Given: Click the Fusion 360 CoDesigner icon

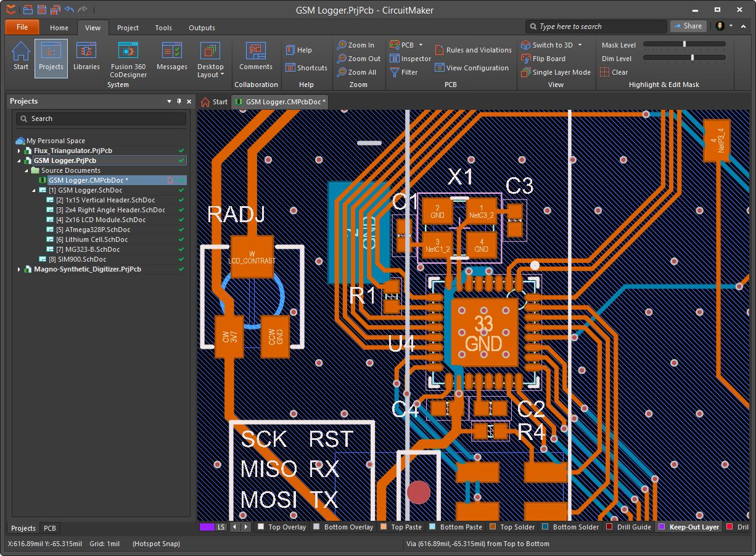Looking at the screenshot, I should 128,56.
